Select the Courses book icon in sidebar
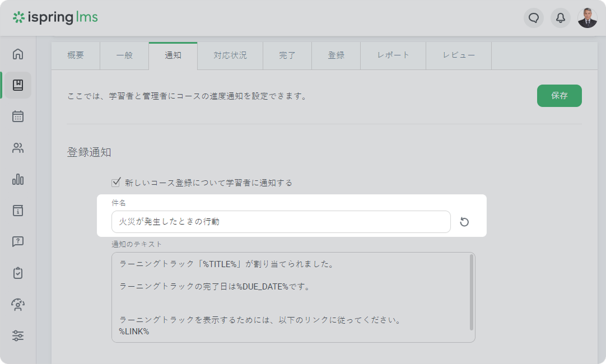This screenshot has height=364, width=606. (18, 85)
